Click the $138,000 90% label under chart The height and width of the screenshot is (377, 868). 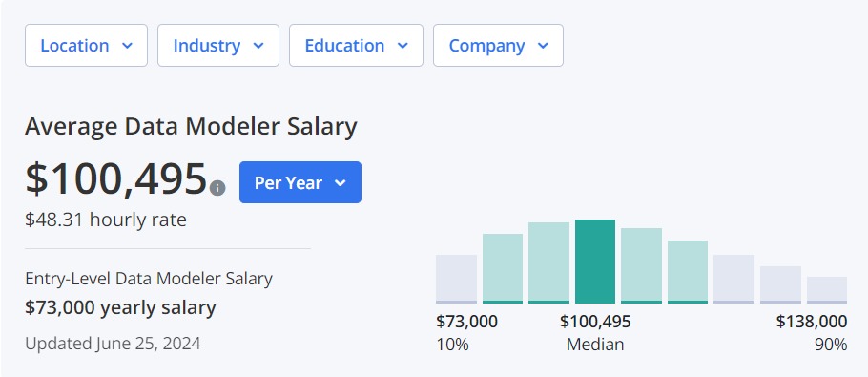coord(812,333)
